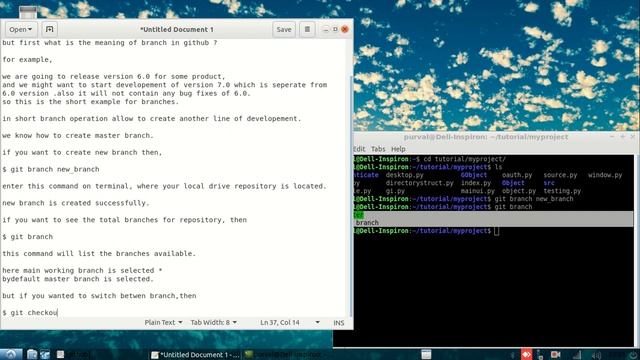Click the terminal window title bar text
640x360 pixels.
(x=486, y=137)
